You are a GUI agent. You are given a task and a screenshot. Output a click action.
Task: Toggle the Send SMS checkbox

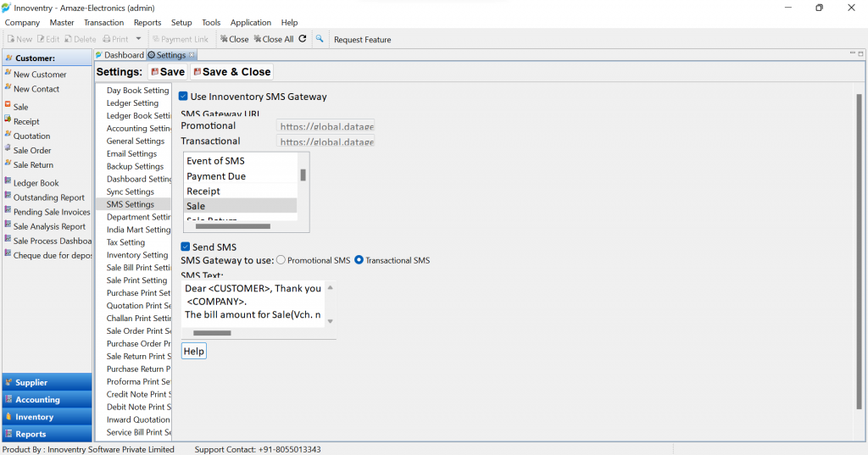pos(186,247)
